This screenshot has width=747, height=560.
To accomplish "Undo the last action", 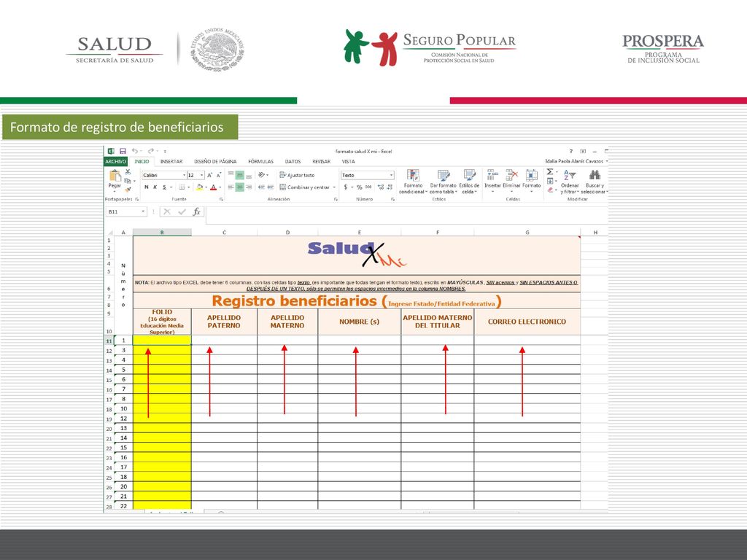I will (135, 151).
